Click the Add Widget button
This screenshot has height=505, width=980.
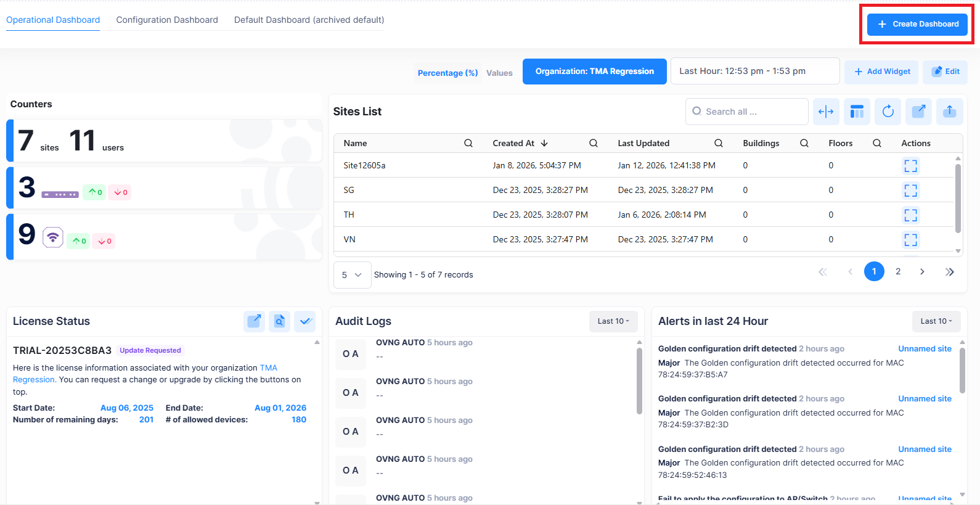(881, 72)
